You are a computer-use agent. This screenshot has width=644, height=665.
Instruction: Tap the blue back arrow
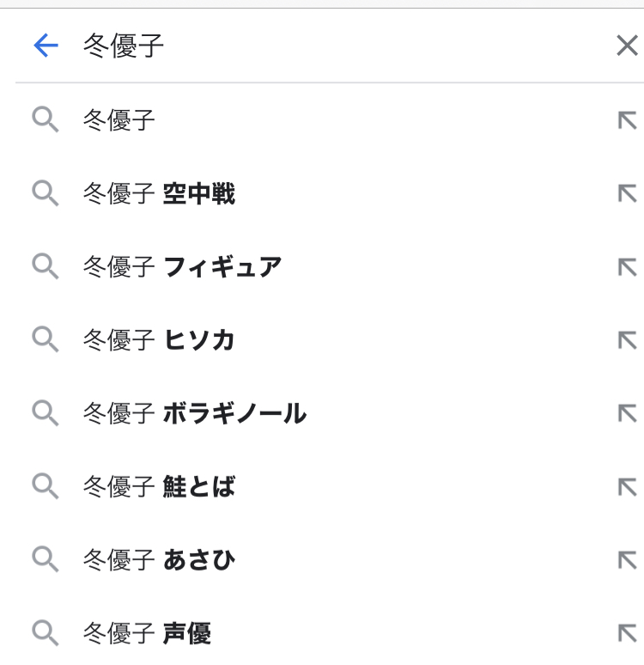(46, 46)
